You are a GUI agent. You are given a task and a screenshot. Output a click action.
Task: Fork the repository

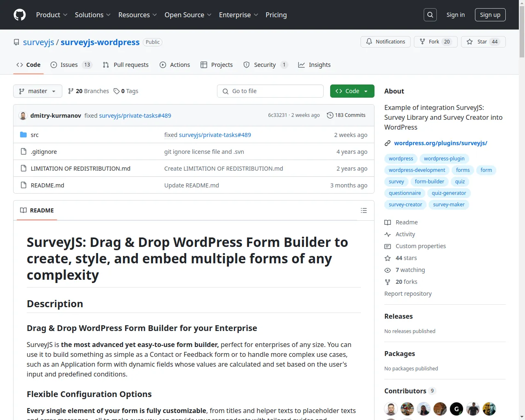[436, 42]
